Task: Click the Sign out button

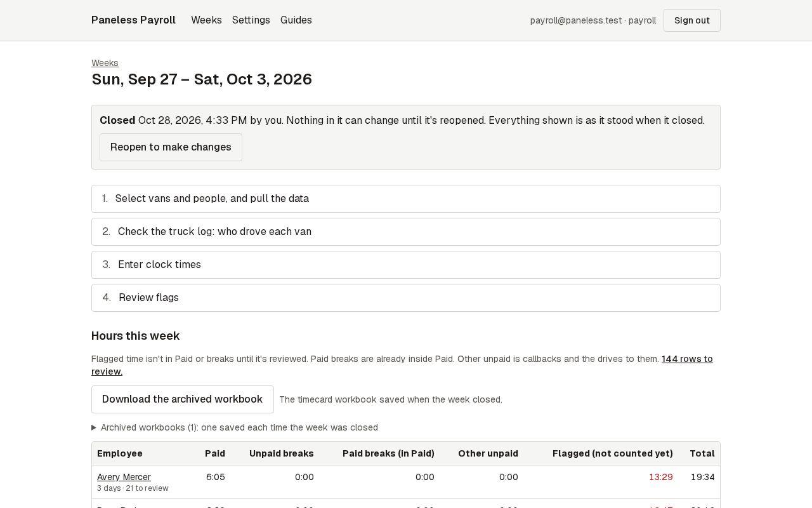Action: tap(692, 20)
